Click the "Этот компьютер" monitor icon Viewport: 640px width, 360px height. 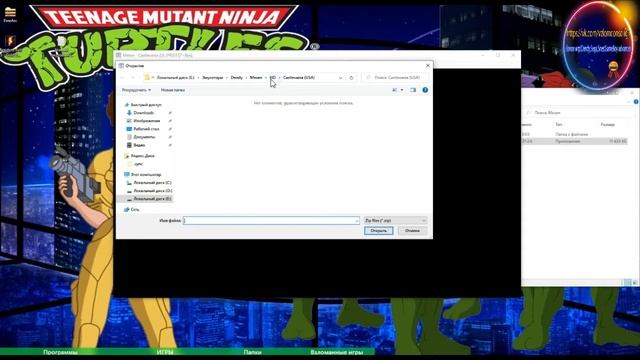pos(127,175)
